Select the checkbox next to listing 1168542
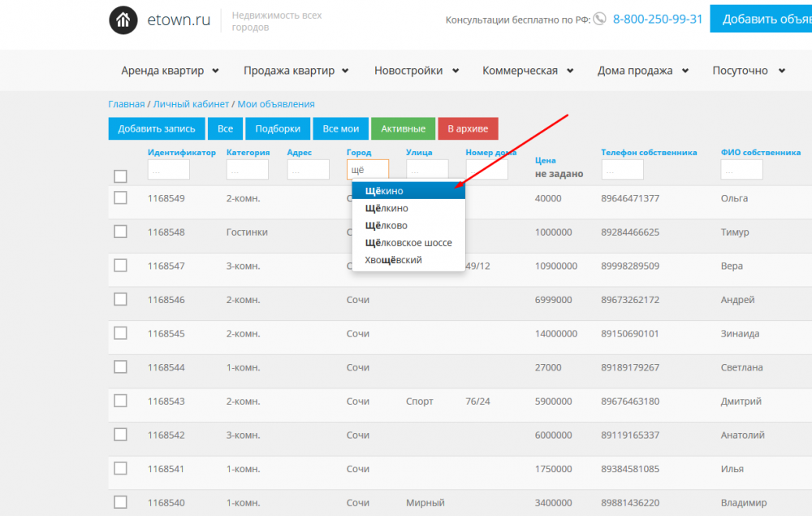The image size is (812, 516). [120, 435]
